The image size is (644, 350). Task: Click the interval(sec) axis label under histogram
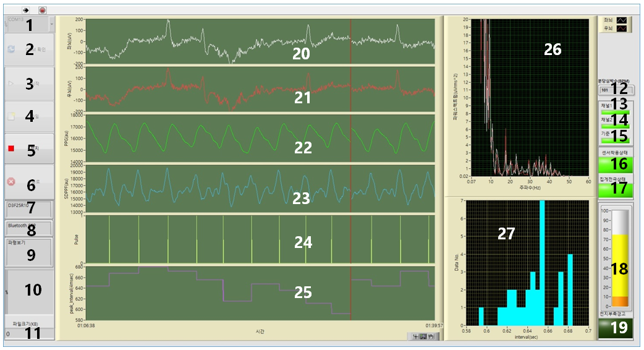[x=527, y=337]
